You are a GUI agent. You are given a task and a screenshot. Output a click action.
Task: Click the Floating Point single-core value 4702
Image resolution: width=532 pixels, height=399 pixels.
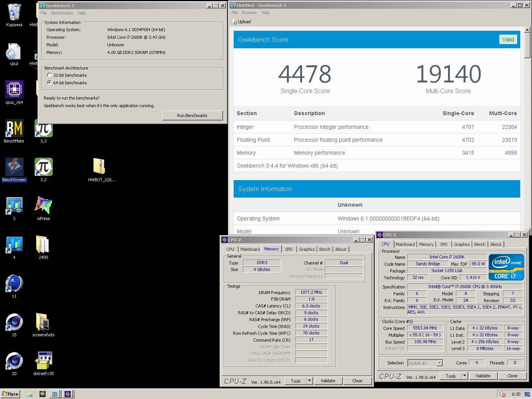(x=468, y=140)
